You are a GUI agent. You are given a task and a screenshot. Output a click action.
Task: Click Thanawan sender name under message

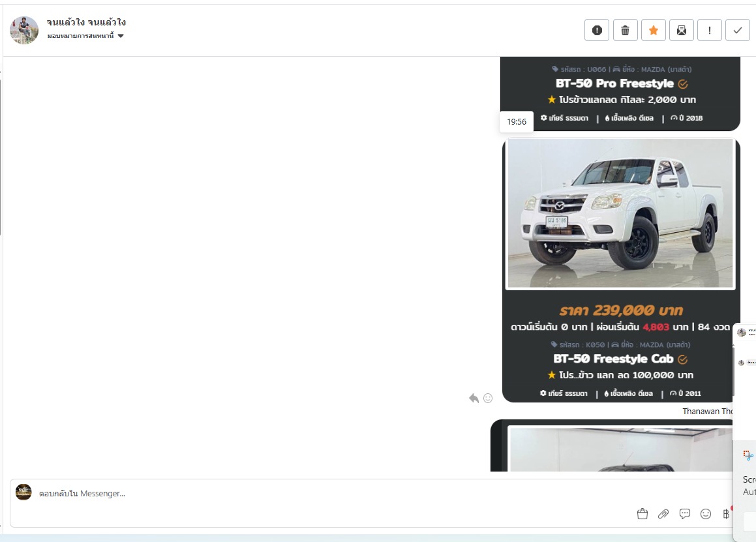707,412
